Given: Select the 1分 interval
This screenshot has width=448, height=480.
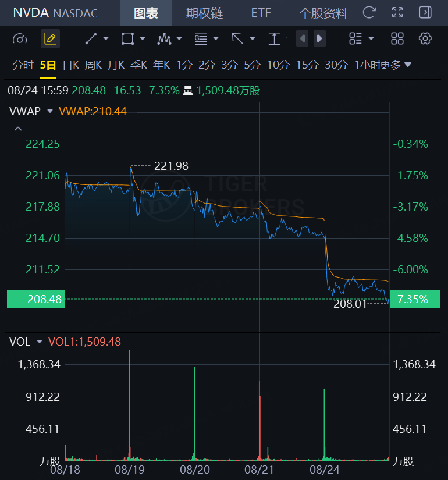Looking at the screenshot, I should [184, 65].
